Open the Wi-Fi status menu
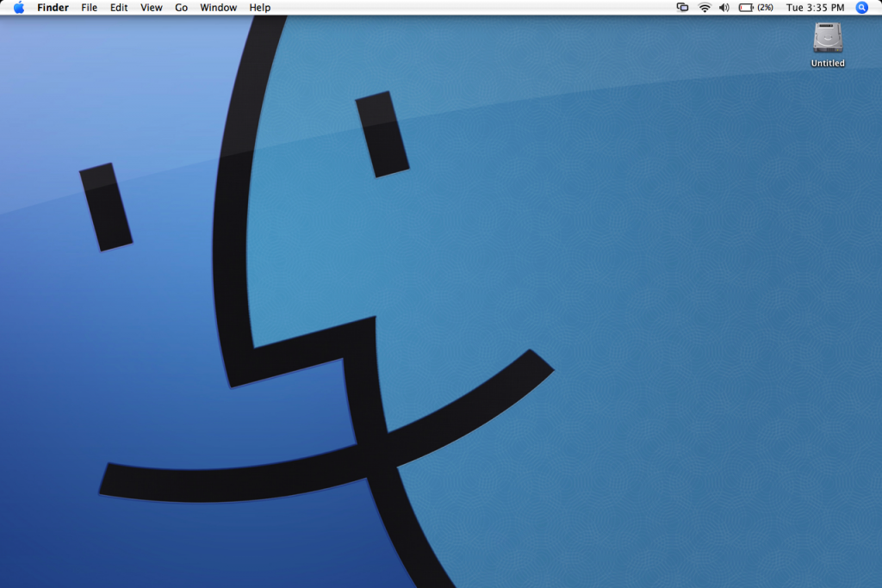The image size is (882, 588). [x=705, y=7]
